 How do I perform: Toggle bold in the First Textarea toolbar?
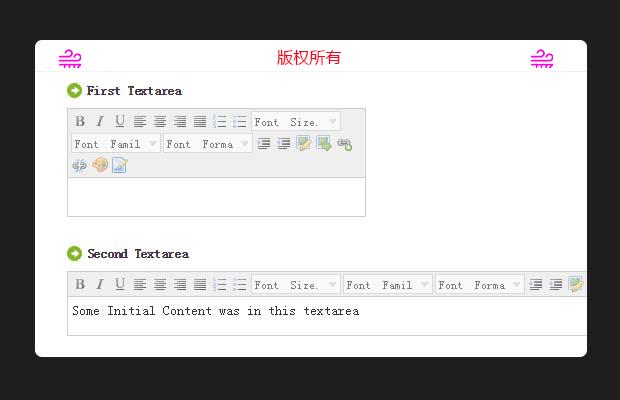point(80,122)
